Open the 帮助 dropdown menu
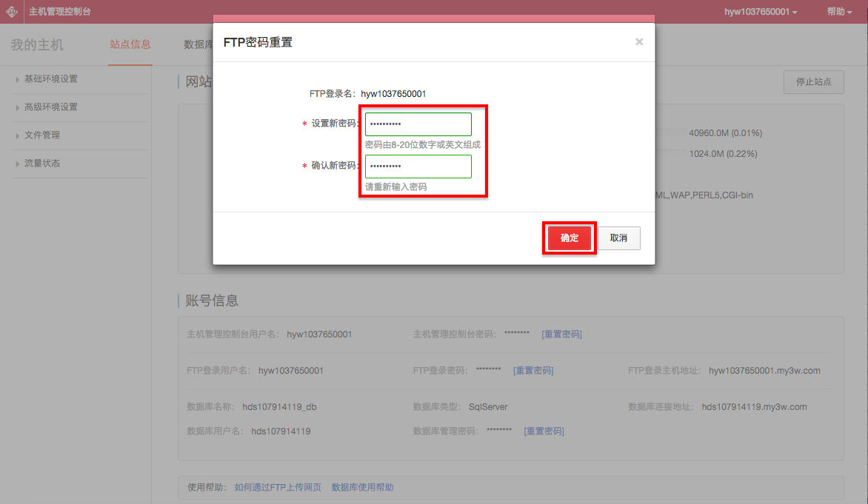The image size is (868, 504). pos(838,12)
